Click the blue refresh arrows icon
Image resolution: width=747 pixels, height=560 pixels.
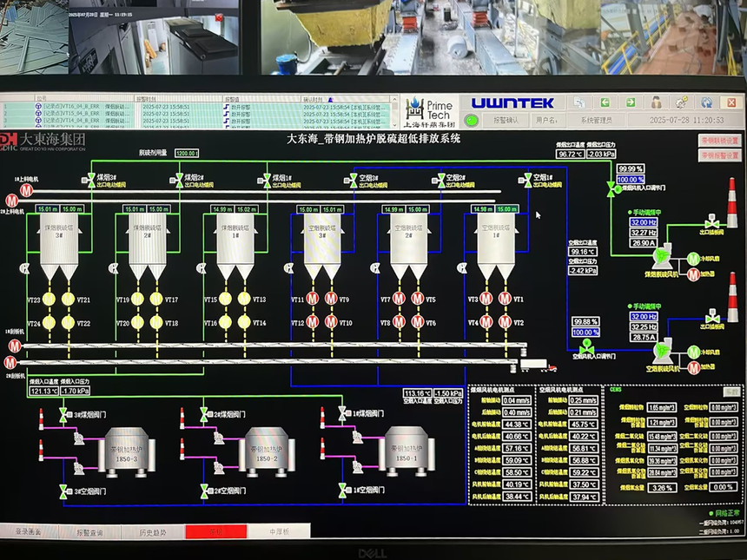click(x=707, y=102)
